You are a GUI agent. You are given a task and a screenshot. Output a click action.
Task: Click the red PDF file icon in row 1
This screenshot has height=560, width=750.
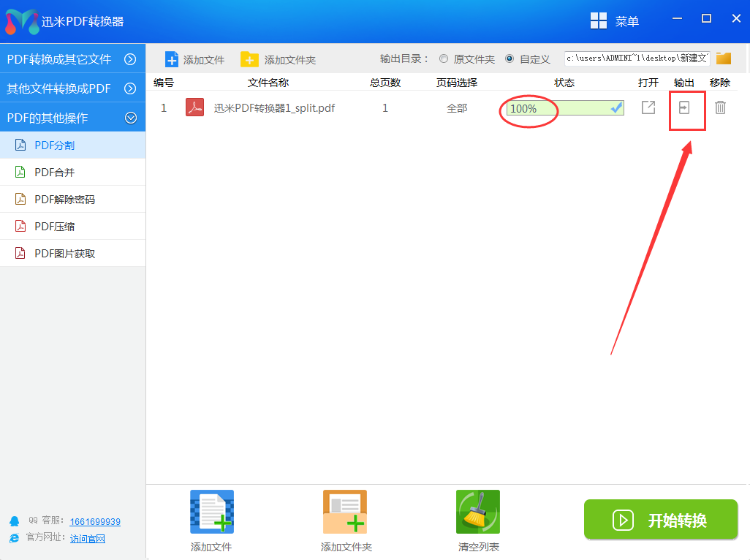pyautogui.click(x=194, y=107)
